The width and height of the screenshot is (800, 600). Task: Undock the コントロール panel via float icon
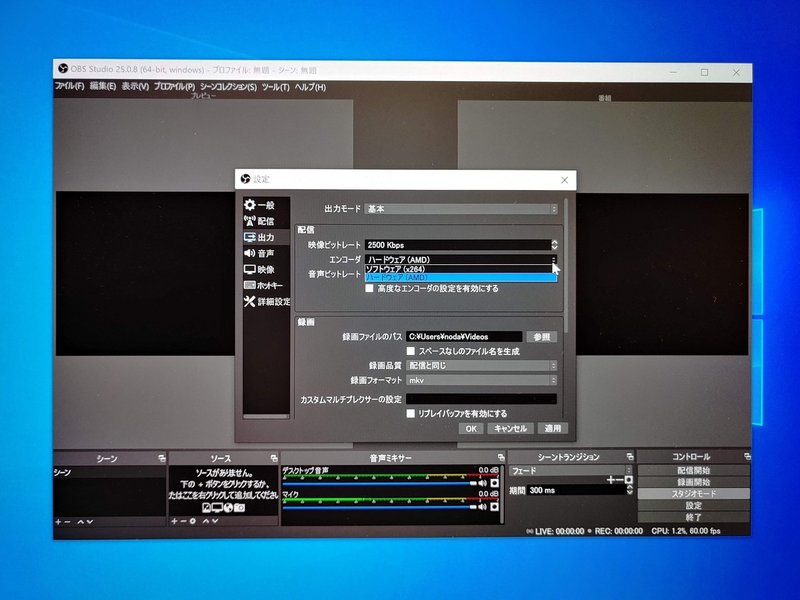click(747, 456)
